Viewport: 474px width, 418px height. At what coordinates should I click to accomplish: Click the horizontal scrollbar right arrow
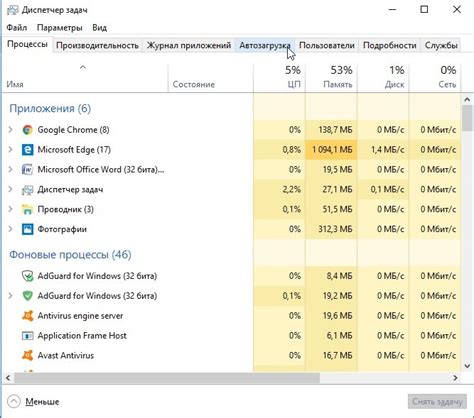pos(455,378)
